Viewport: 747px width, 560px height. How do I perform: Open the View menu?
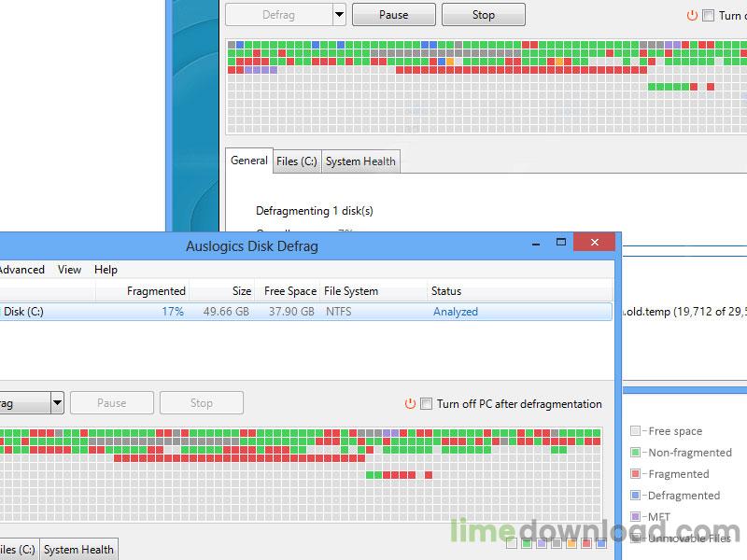point(69,270)
